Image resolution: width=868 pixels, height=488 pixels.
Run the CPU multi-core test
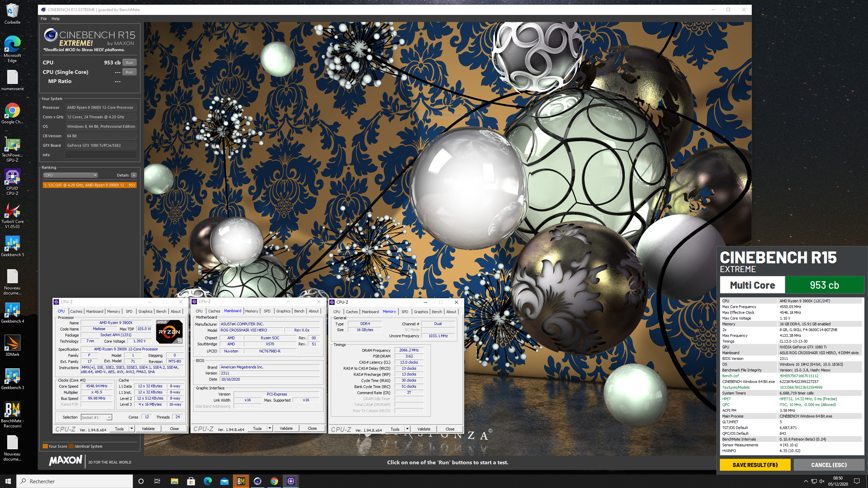pyautogui.click(x=129, y=62)
